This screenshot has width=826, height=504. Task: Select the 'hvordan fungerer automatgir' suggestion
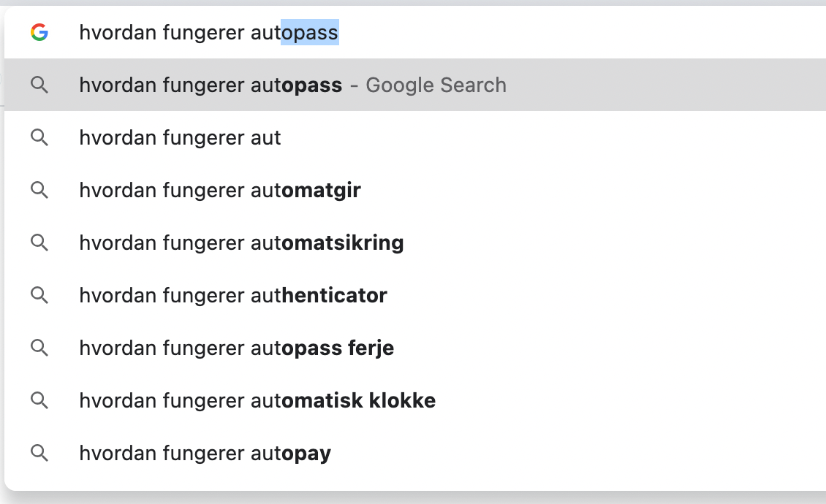(x=219, y=190)
